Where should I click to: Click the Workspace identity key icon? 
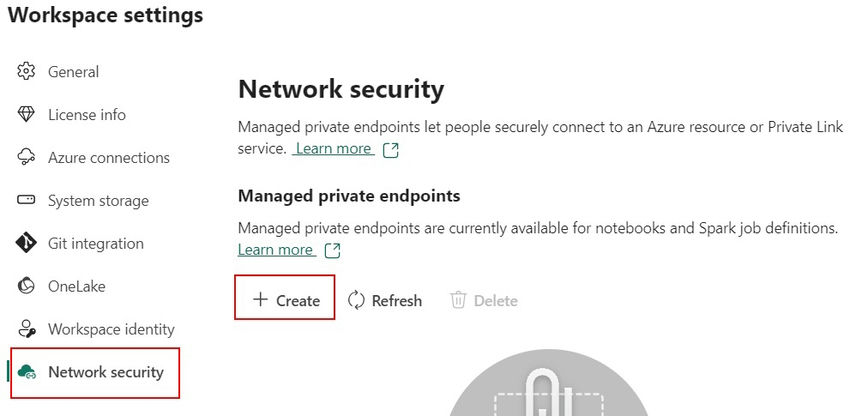(27, 330)
